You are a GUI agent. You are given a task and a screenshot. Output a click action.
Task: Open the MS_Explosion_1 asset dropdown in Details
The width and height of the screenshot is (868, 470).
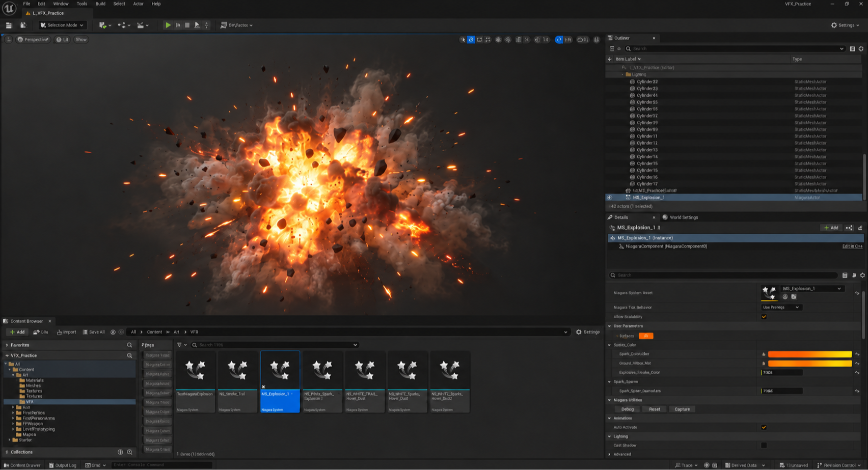tap(812, 289)
